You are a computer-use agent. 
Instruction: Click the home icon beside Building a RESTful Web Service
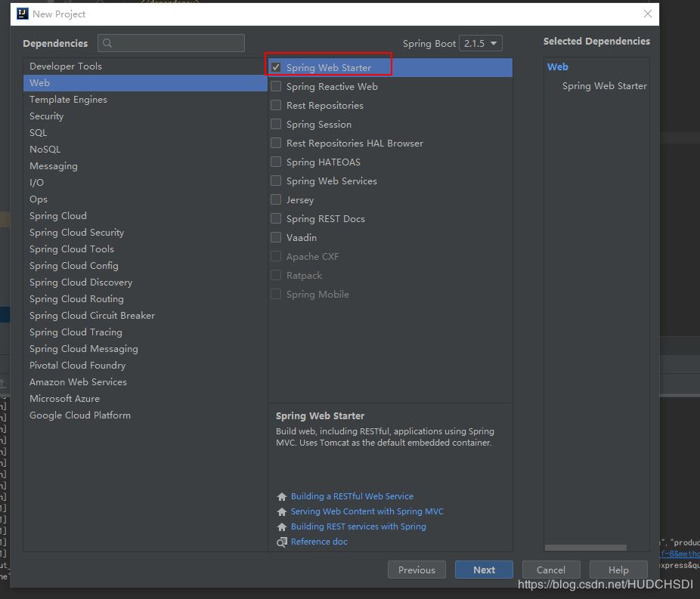click(x=282, y=496)
